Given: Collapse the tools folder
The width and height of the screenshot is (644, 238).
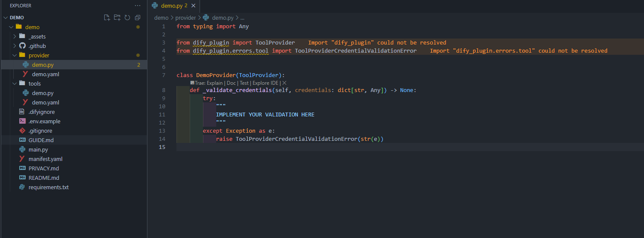Looking at the screenshot, I should [15, 83].
